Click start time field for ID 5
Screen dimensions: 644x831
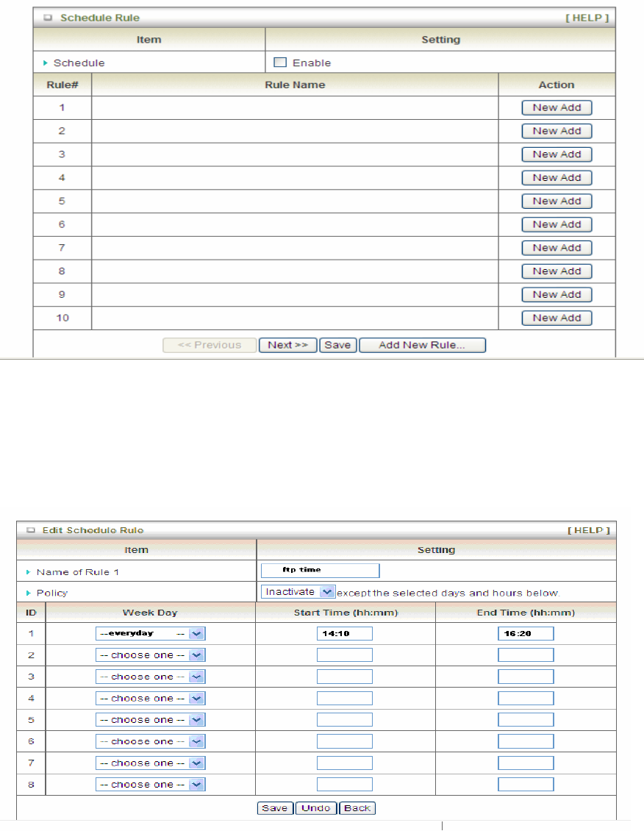click(345, 720)
